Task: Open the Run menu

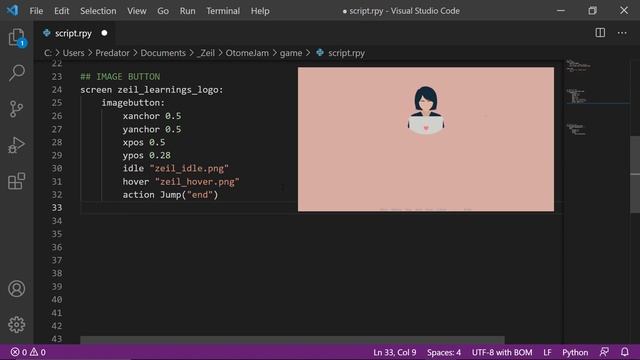Action: tap(187, 11)
